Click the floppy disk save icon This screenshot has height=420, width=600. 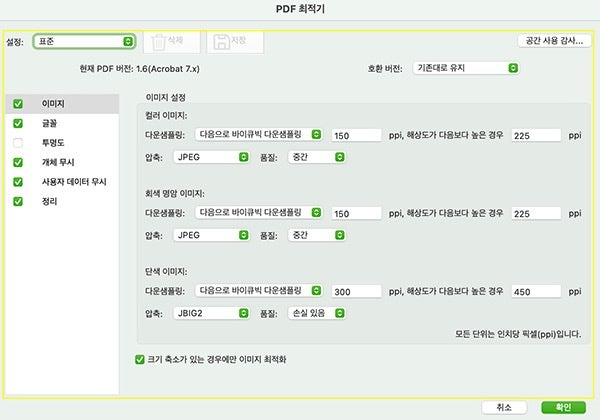pos(235,42)
